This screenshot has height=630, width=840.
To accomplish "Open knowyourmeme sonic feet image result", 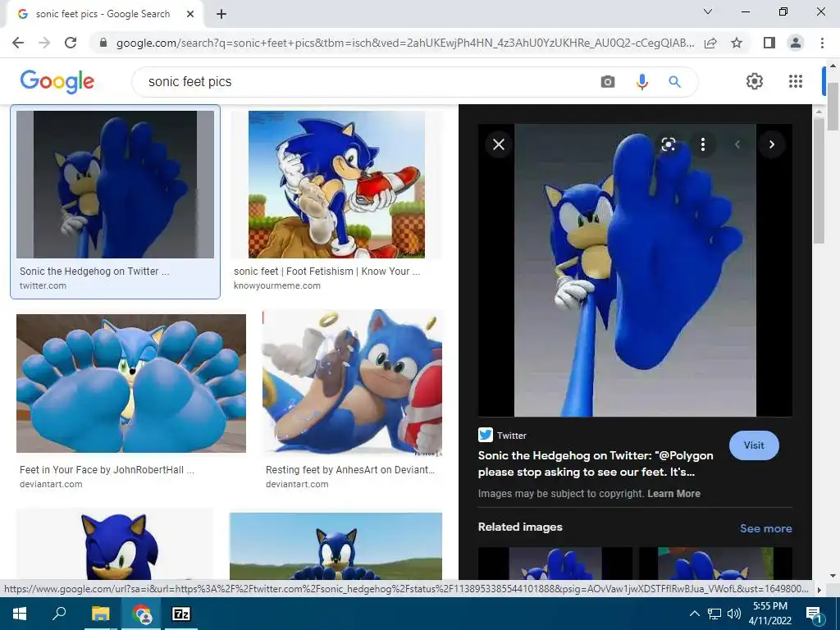I will (x=336, y=185).
